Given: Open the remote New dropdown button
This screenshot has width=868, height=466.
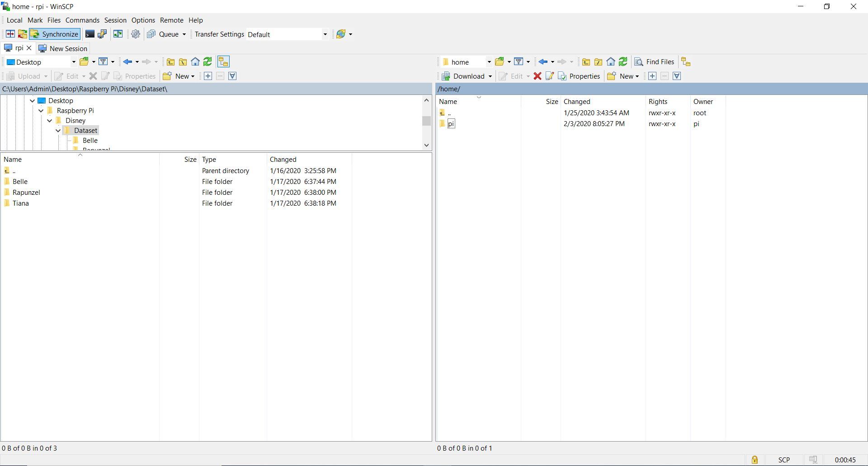Looking at the screenshot, I should click(x=623, y=76).
